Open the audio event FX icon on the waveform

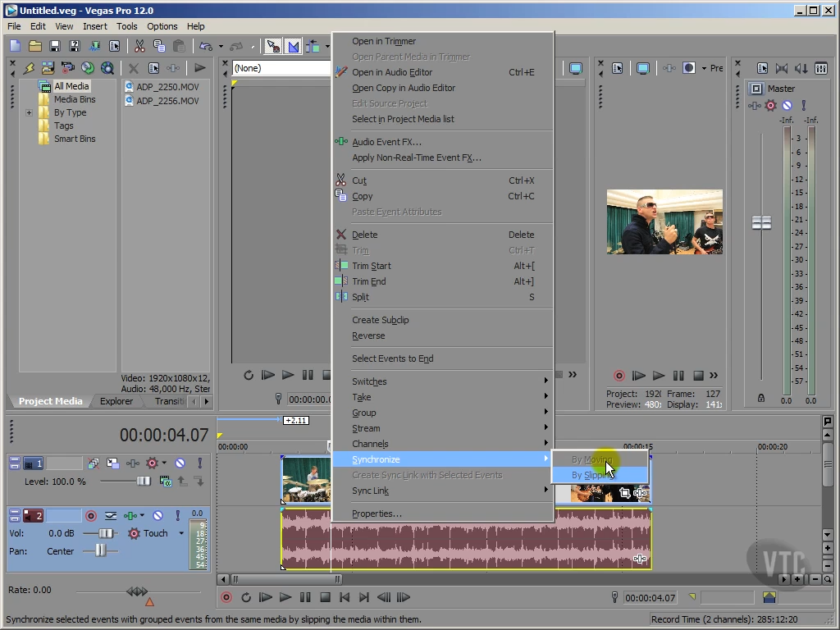pos(640,559)
